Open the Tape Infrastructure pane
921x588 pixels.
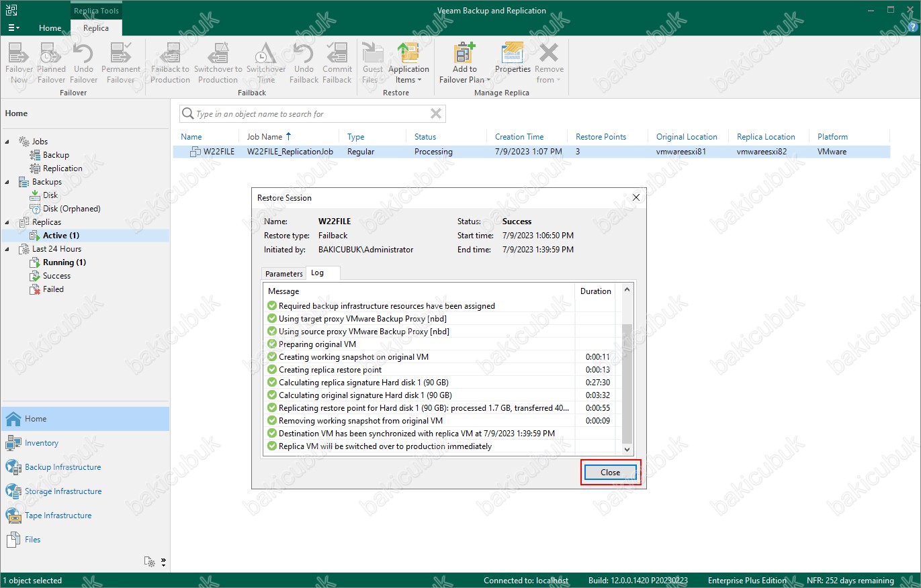85,516
